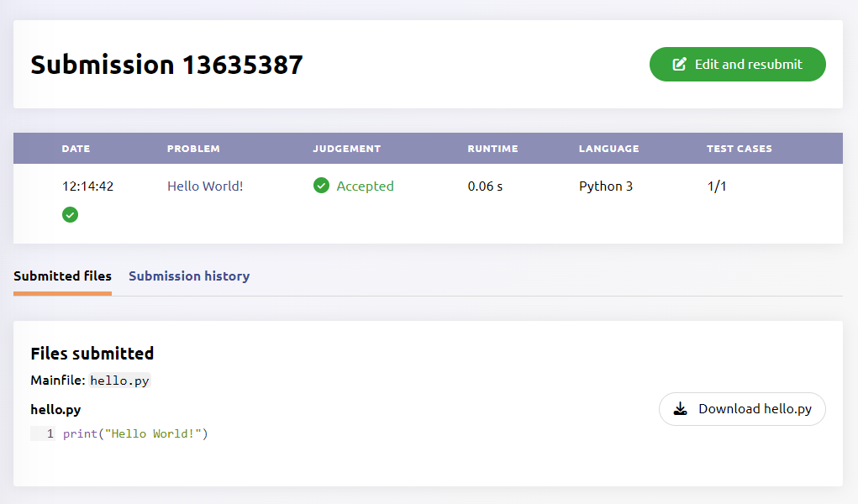The width and height of the screenshot is (858, 504).
Task: Click the print("Hello World!") code line
Action: [135, 434]
